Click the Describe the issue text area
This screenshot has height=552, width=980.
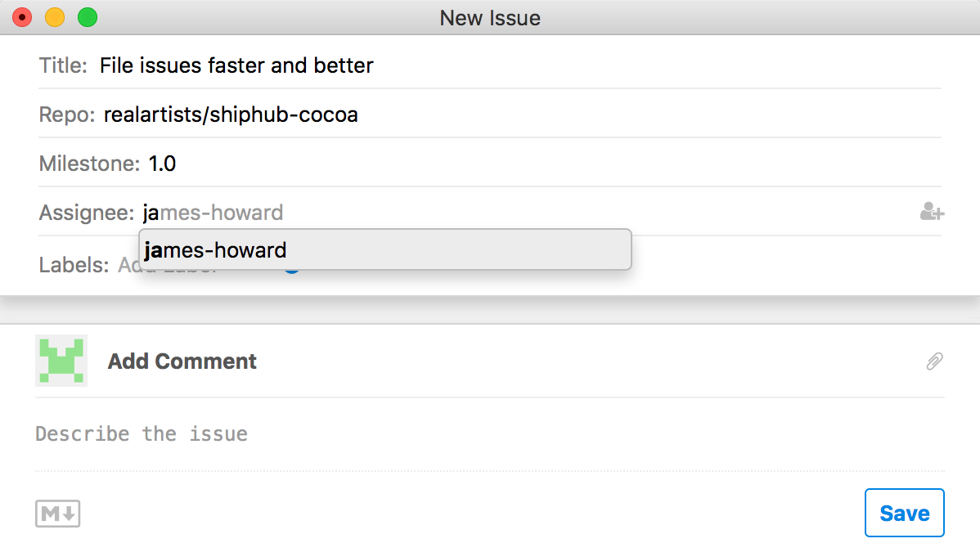(x=141, y=433)
